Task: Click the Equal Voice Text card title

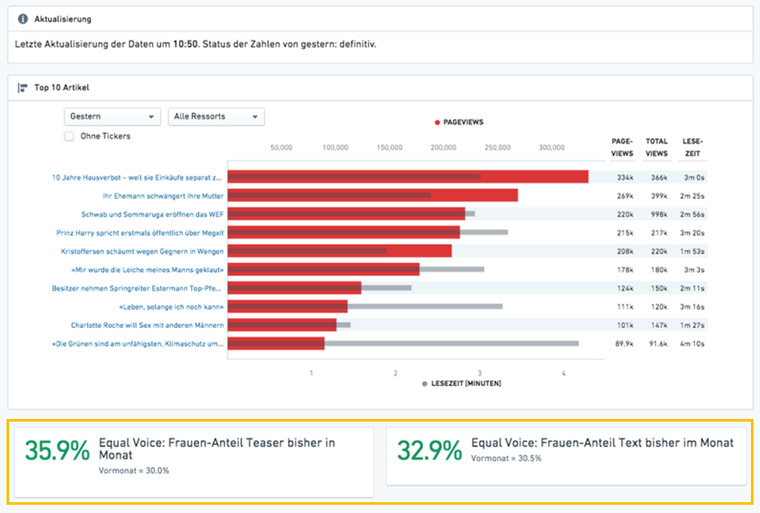Action: [602, 443]
